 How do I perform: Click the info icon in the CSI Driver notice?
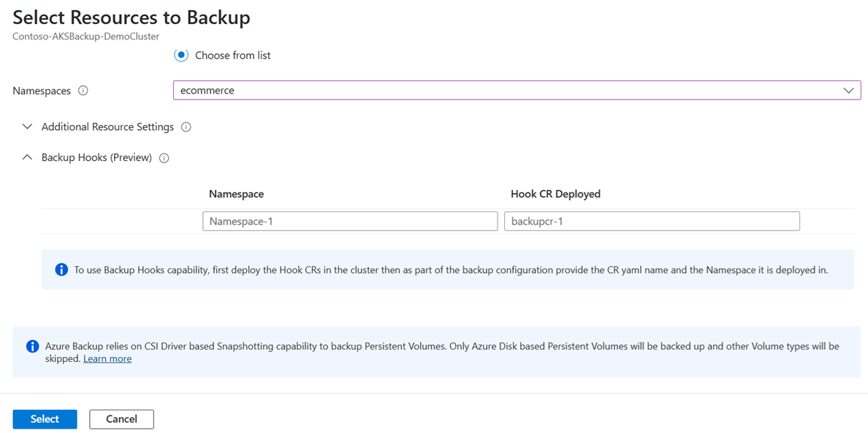pyautogui.click(x=32, y=346)
